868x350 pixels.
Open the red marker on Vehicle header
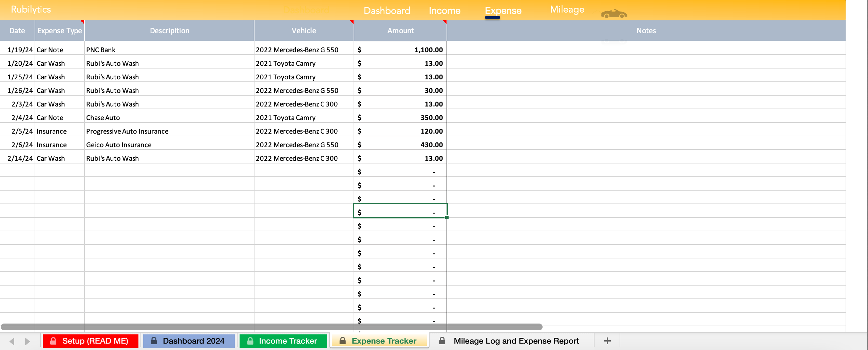click(x=351, y=22)
